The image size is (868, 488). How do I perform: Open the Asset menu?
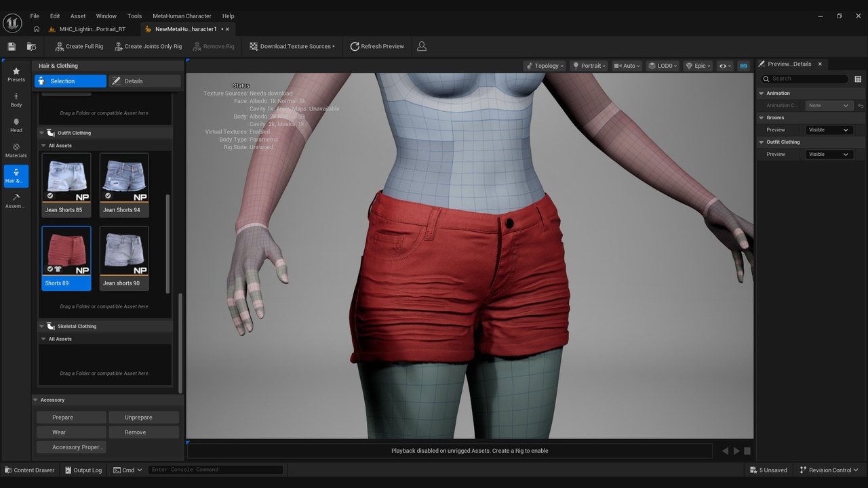[78, 16]
